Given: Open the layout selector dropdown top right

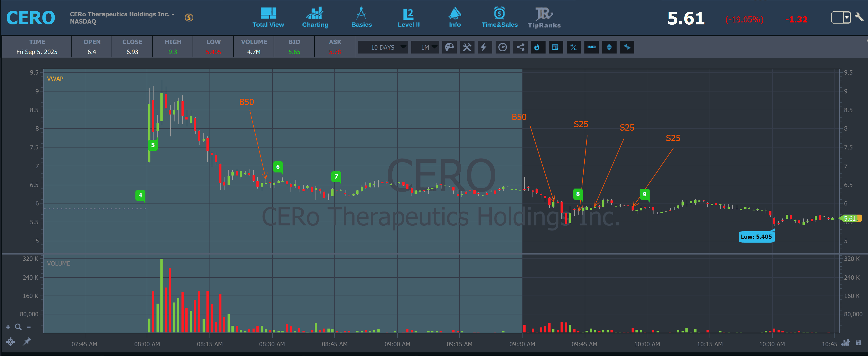Looking at the screenshot, I should pos(847,17).
